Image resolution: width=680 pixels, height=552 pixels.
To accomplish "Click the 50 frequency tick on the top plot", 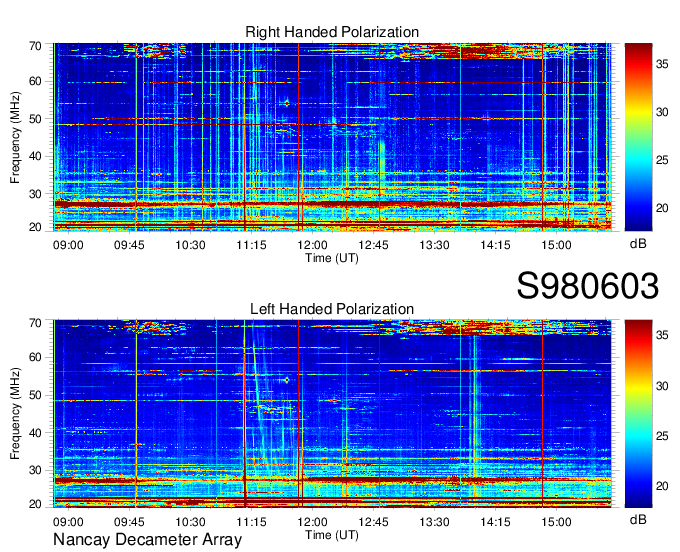I will pyautogui.click(x=35, y=119).
